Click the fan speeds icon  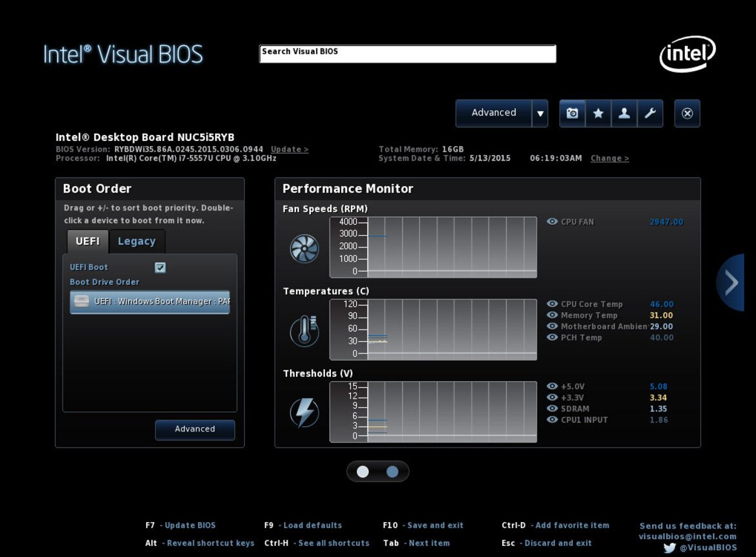coord(304,249)
